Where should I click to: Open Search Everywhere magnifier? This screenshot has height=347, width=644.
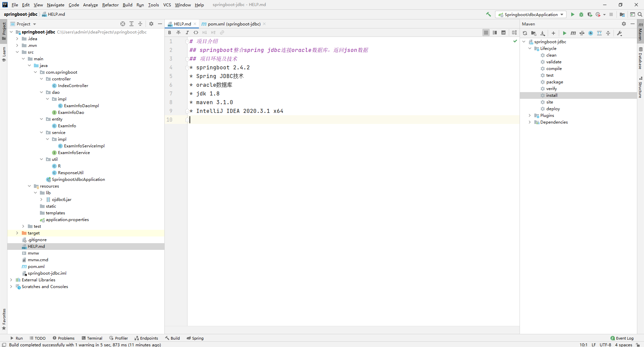click(x=640, y=14)
